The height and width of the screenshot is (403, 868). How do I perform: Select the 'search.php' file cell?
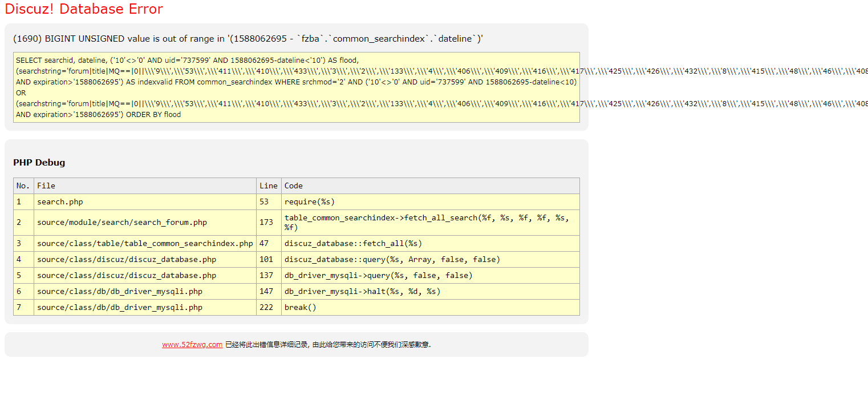pos(145,202)
